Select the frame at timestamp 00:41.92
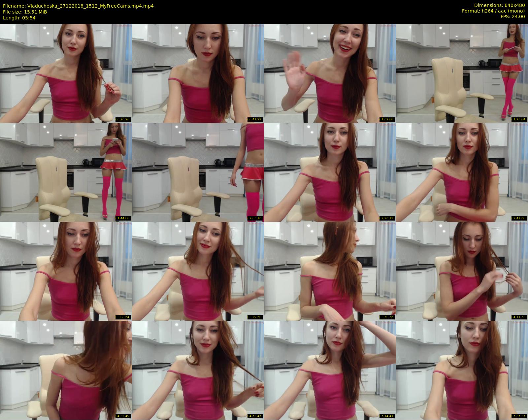The image size is (528, 420). tap(198, 73)
